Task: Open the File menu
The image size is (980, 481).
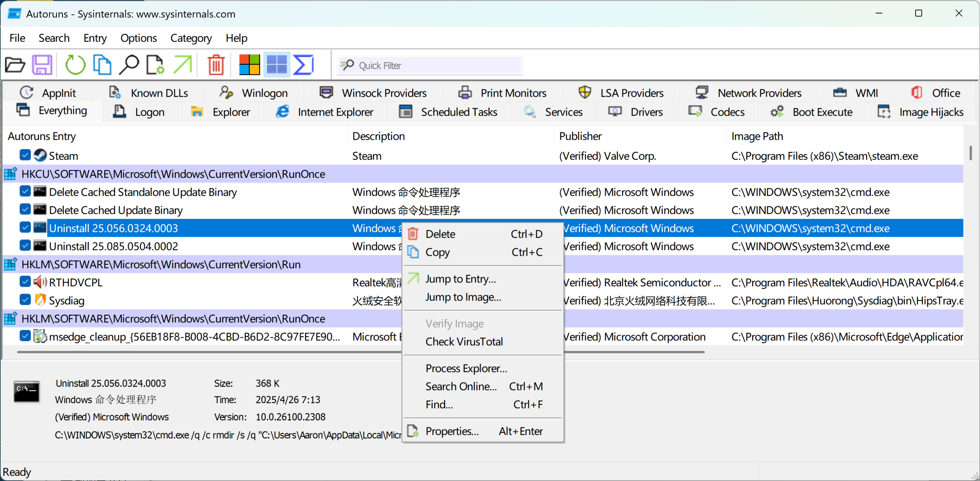Action: point(18,38)
